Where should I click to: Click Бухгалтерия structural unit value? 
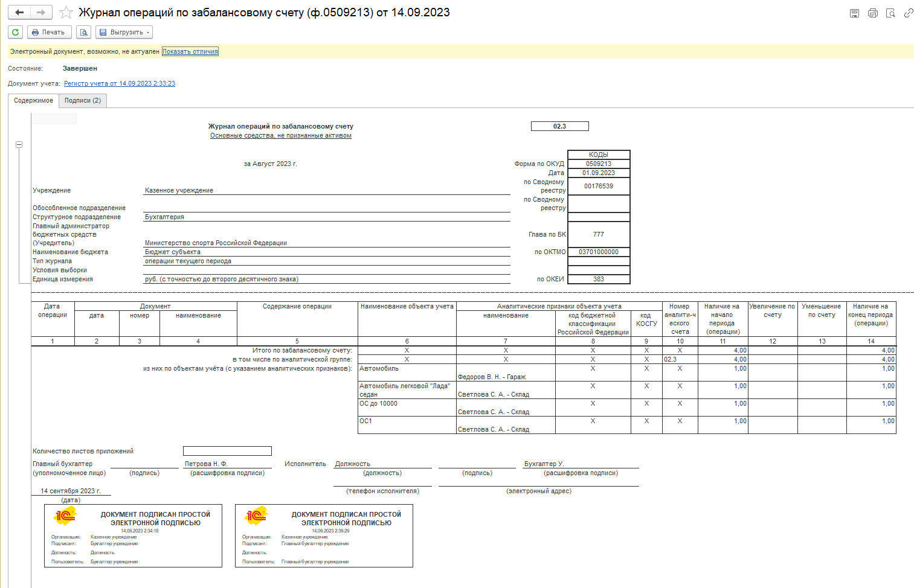coord(164,217)
